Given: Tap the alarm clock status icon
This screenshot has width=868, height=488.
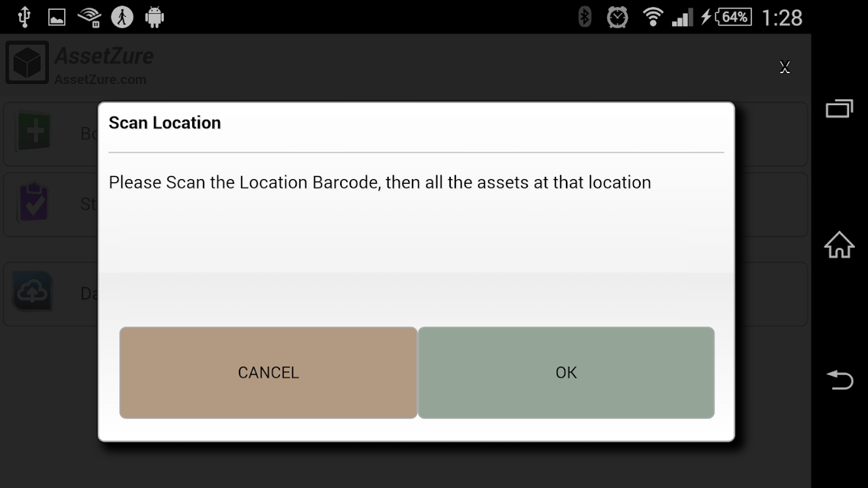Looking at the screenshot, I should coord(617,17).
